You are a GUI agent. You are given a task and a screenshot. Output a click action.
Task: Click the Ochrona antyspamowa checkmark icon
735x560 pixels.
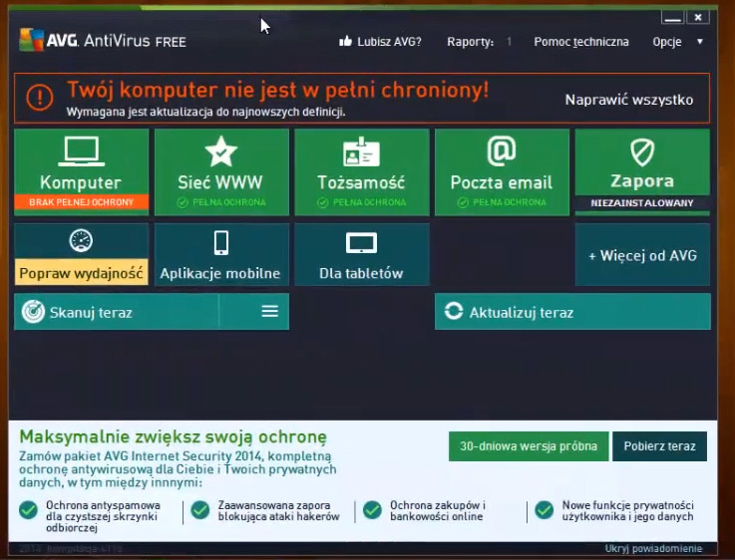[x=29, y=510]
